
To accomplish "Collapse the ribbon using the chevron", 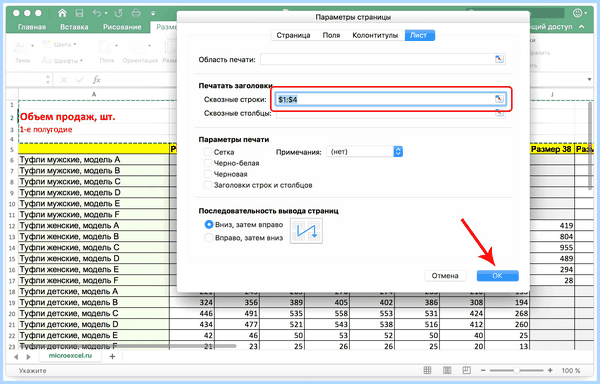I will [x=582, y=27].
